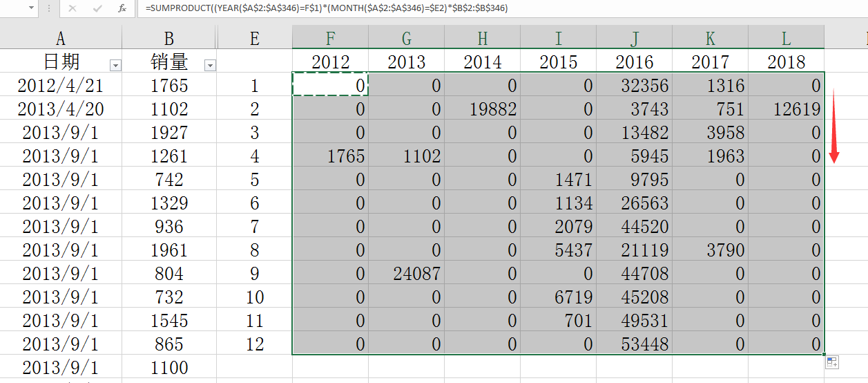Select the cell containing 2079
The image size is (868, 383).
559,226
